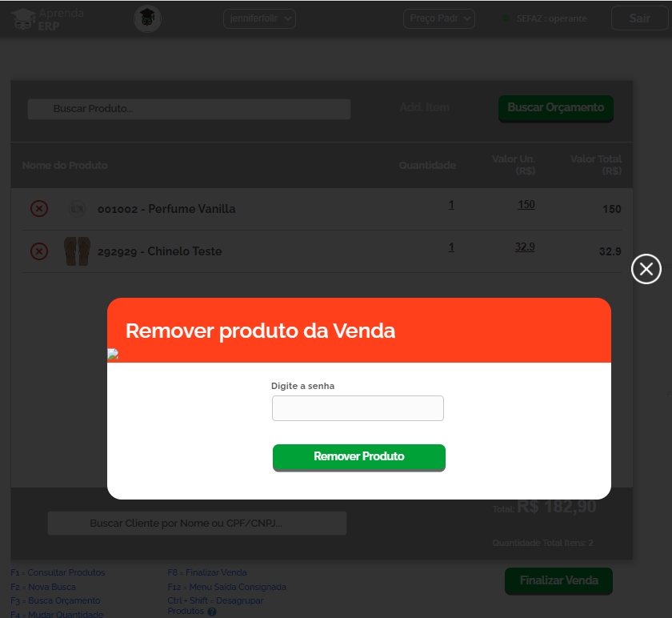Click the green SEFAZ status indicator
The image size is (672, 618).
[x=506, y=18]
